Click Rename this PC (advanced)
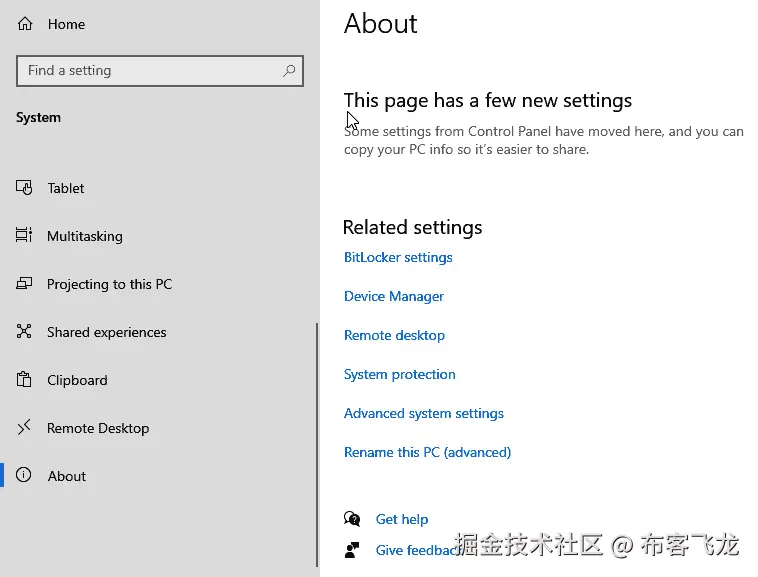758x577 pixels. tap(427, 452)
